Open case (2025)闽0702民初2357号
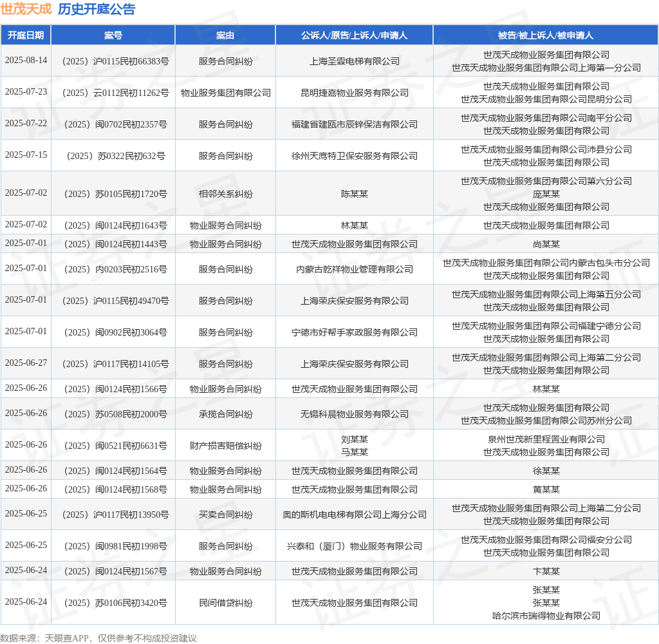The image size is (659, 644). [113, 124]
